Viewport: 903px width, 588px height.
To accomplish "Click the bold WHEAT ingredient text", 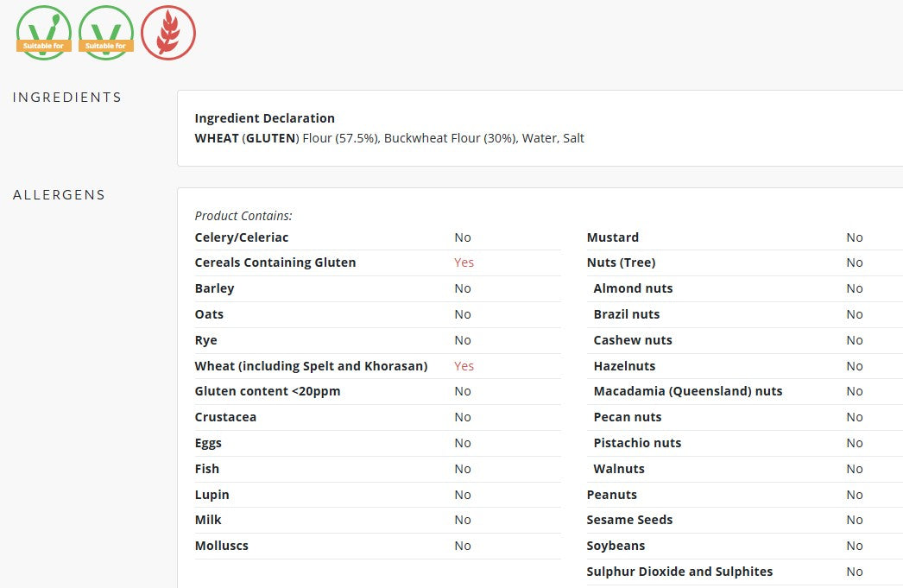I will [217, 138].
